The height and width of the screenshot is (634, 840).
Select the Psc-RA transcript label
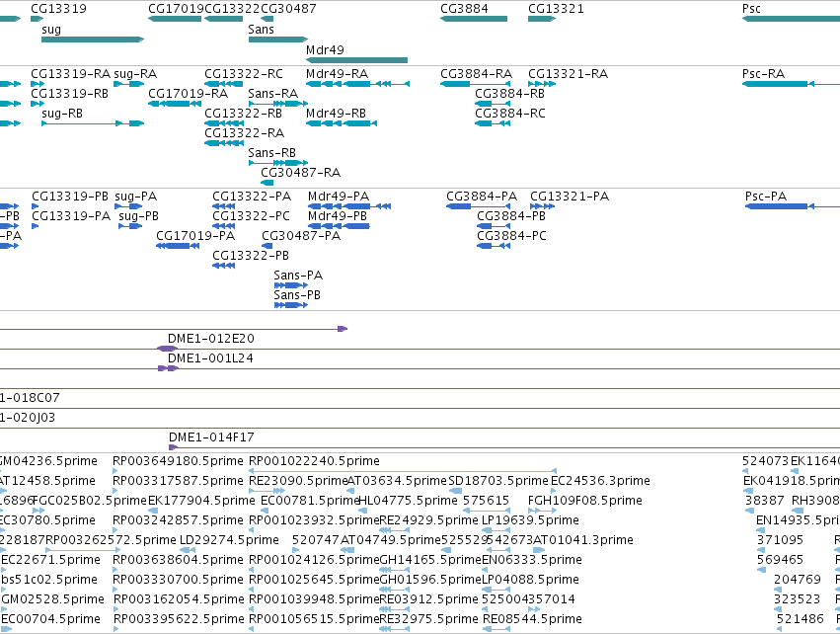763,73
